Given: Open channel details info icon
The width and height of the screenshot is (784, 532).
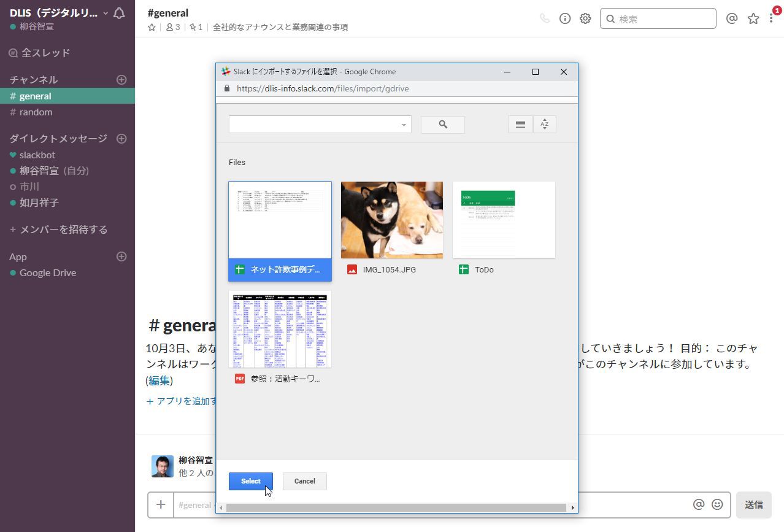Looking at the screenshot, I should coord(565,18).
